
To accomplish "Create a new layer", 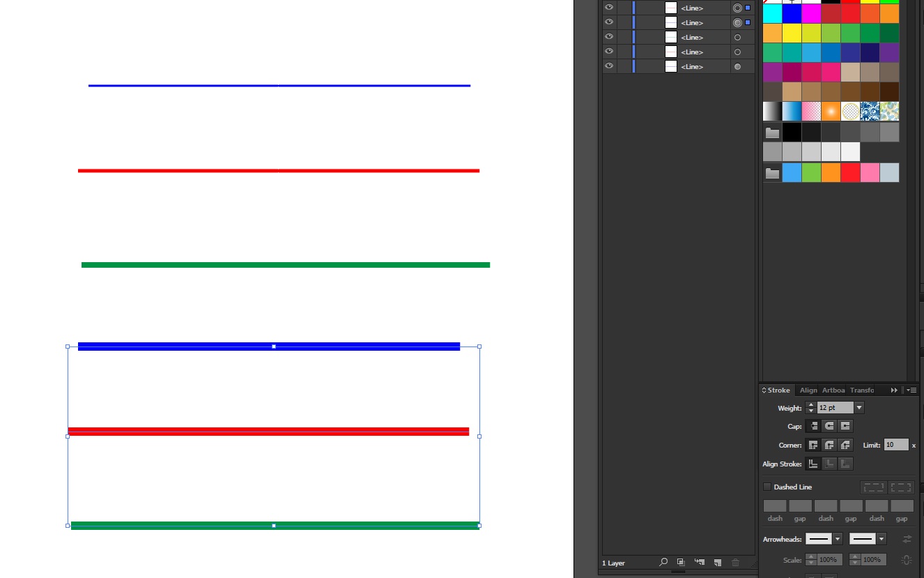I will [x=717, y=562].
